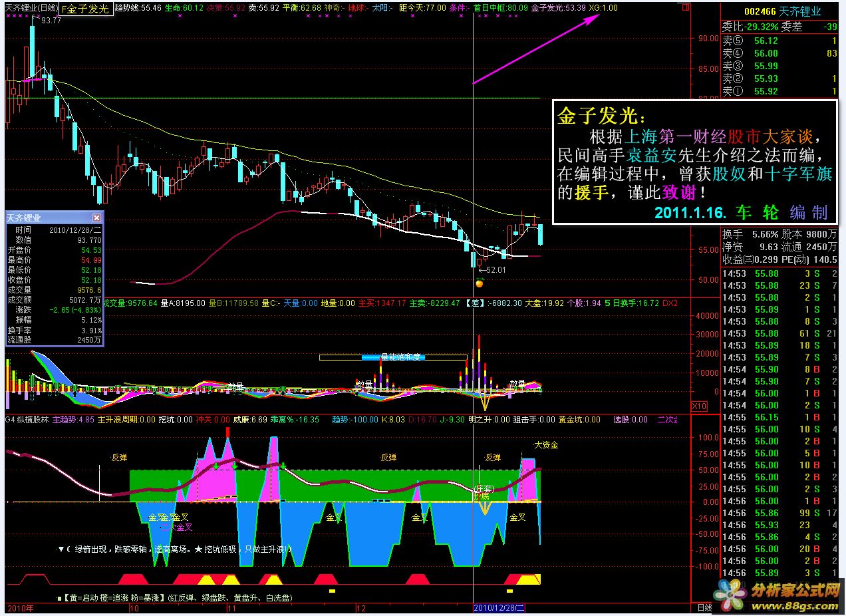Click the DX2 label in the volume panel
The image size is (846, 616).
coord(670,303)
